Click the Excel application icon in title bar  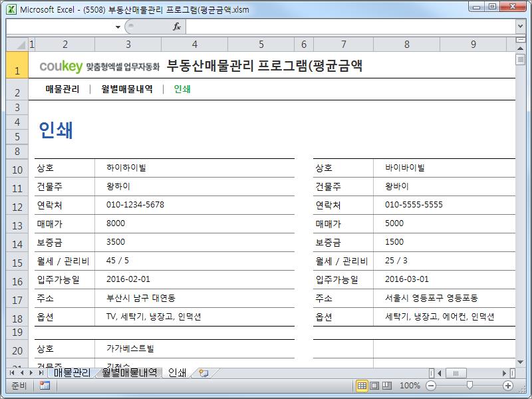tap(11, 9)
